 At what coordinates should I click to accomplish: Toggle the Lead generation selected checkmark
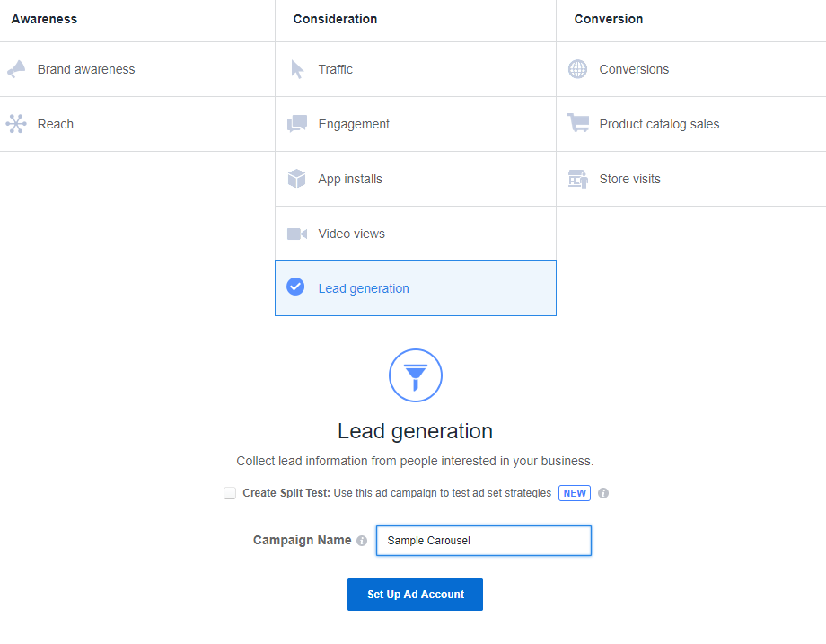(x=295, y=287)
